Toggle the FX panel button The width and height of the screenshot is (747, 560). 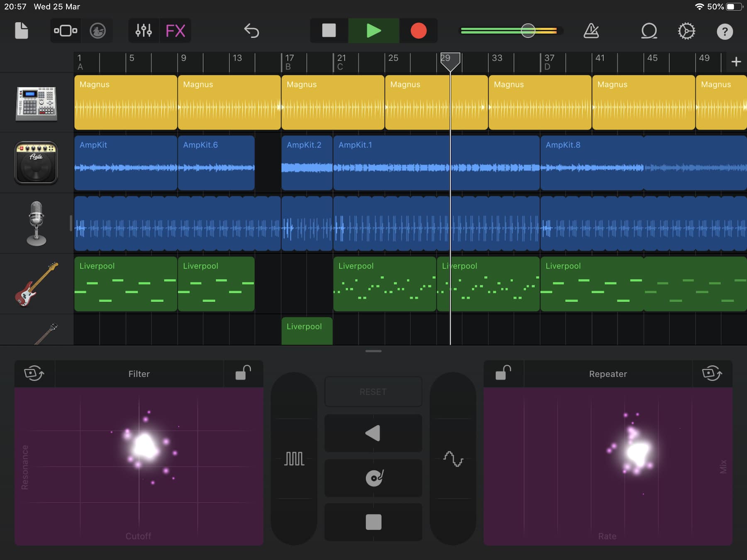[x=175, y=31]
